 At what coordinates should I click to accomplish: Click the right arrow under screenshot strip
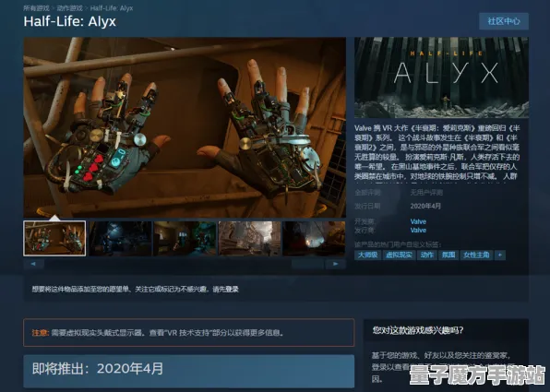336,264
